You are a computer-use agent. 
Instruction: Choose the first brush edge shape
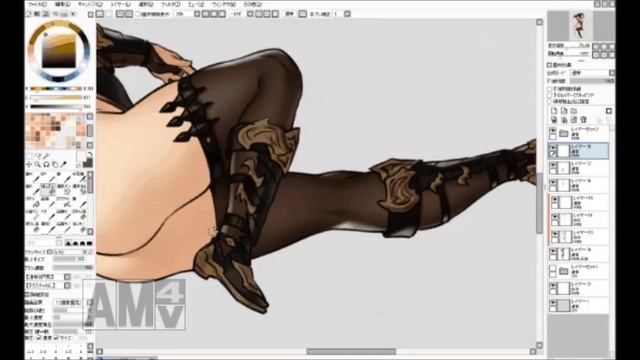coord(69,244)
